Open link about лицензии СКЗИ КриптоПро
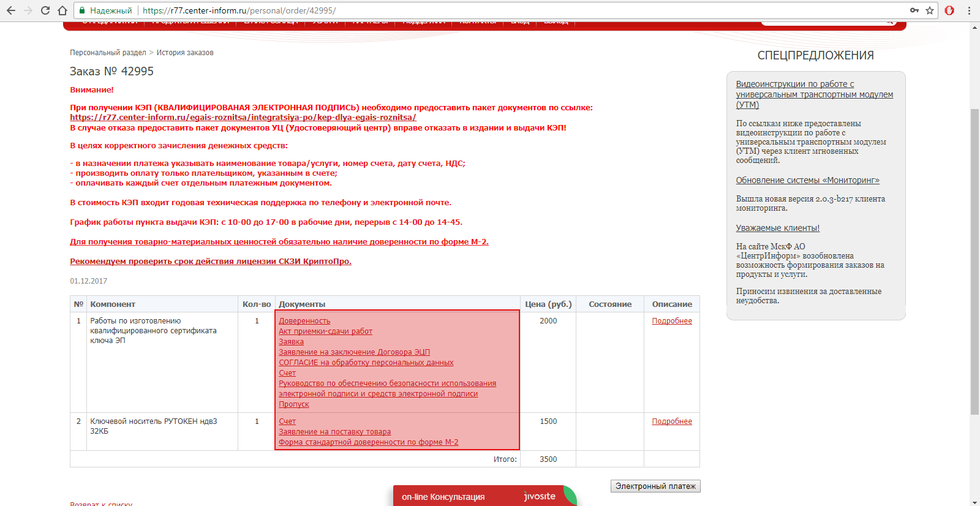 coord(211,262)
